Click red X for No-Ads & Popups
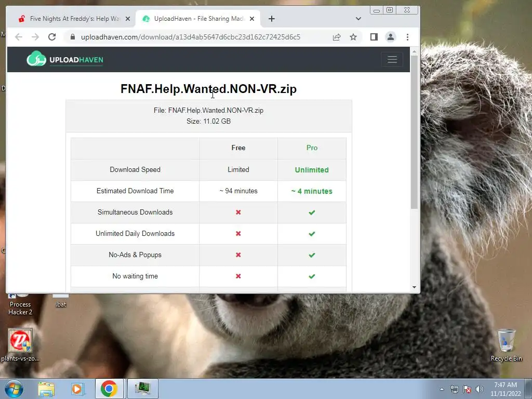532x399 pixels. (238, 255)
